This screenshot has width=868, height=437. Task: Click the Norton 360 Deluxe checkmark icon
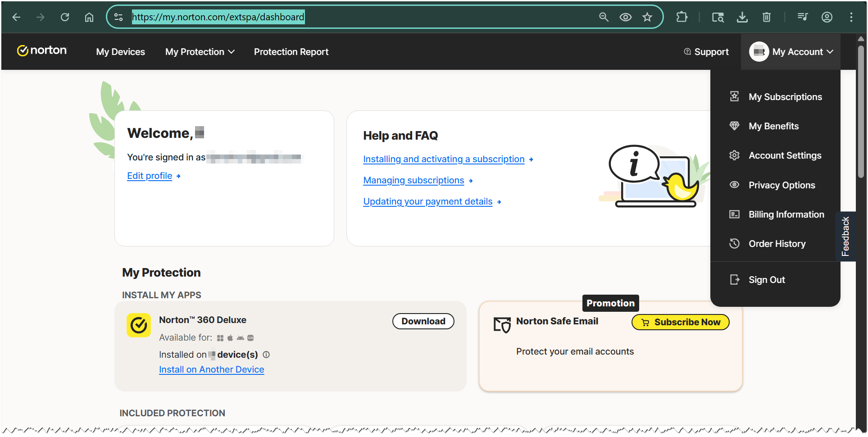(x=139, y=325)
